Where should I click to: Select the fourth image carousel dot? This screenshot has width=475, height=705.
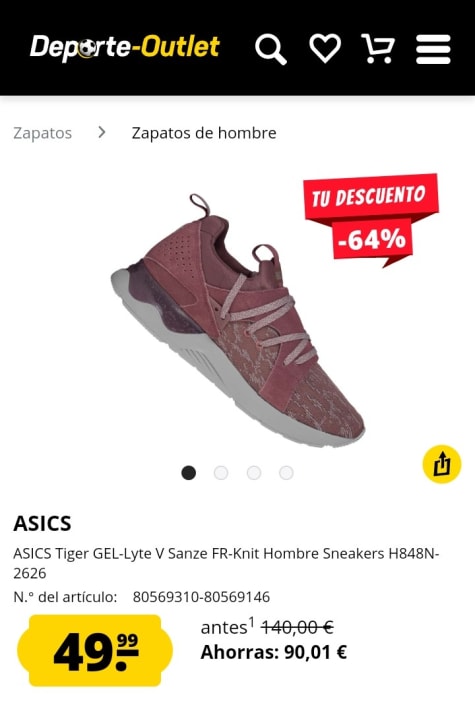tap(286, 473)
